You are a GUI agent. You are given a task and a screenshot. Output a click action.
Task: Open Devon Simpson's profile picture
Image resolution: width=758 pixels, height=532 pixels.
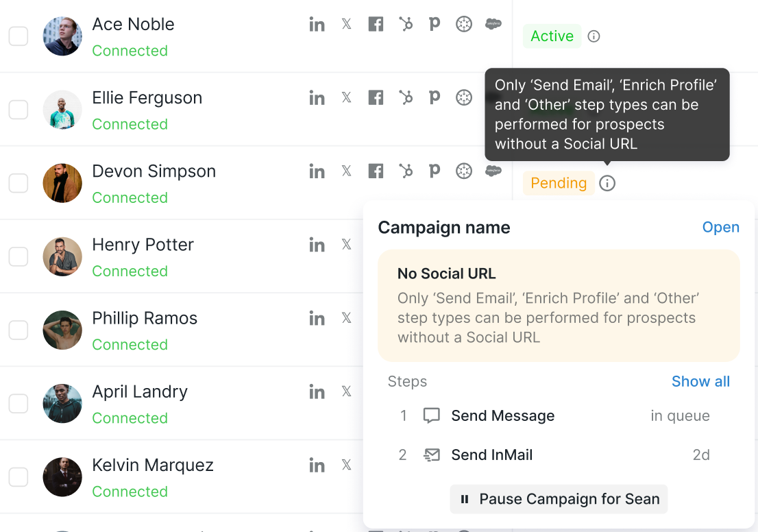tap(62, 183)
